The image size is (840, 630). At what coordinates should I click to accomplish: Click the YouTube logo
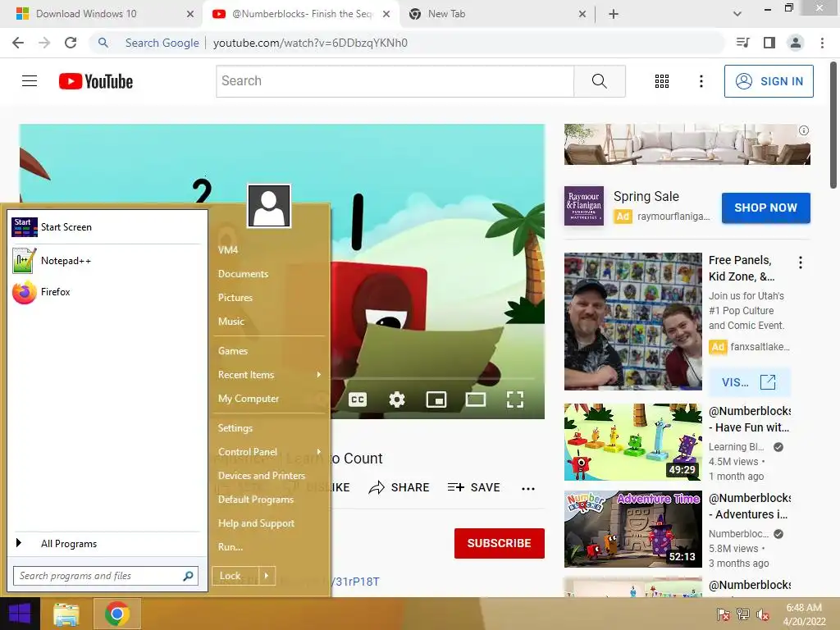coord(96,81)
